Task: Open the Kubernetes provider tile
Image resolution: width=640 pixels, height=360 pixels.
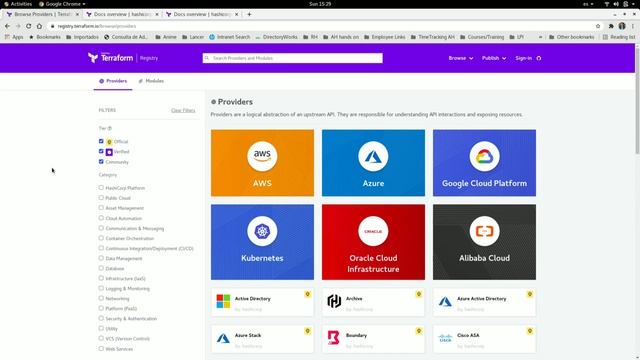Action: 262,242
